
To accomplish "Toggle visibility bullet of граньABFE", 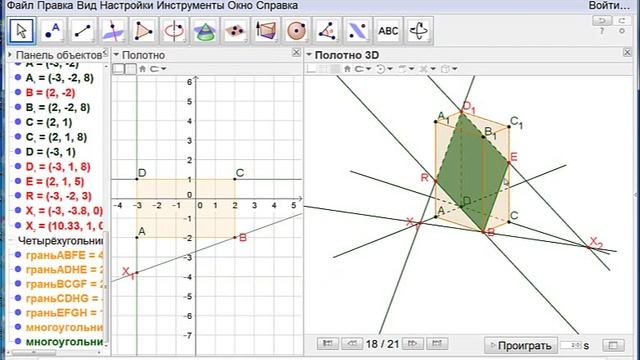I will pos(18,255).
